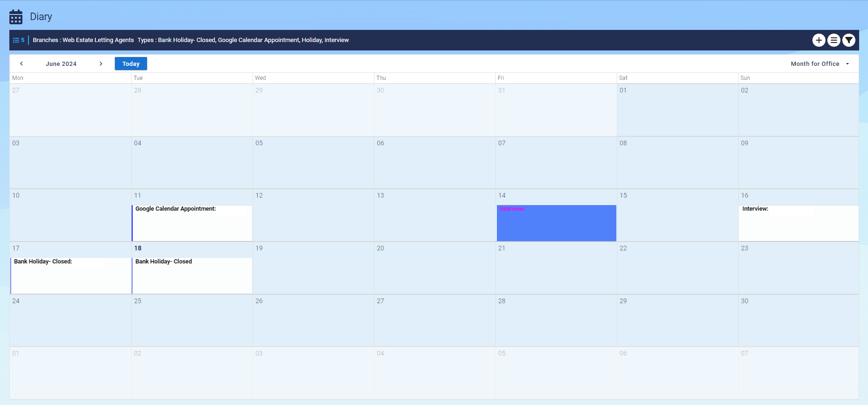The width and height of the screenshot is (868, 405).
Task: Select day 15 date cell
Action: [677, 215]
